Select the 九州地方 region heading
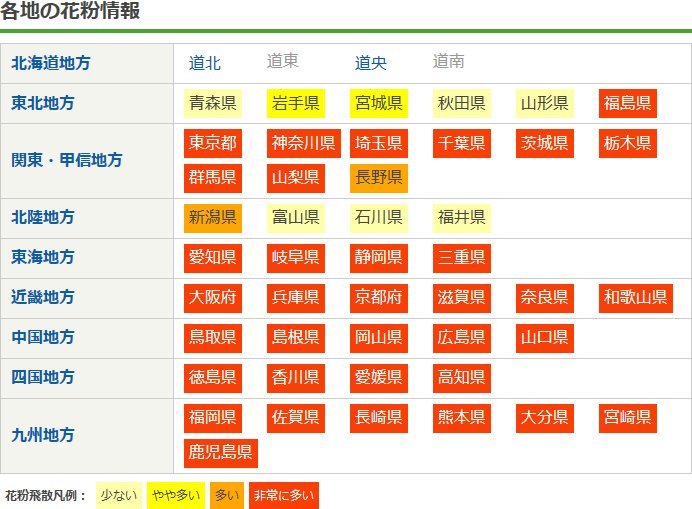The height and width of the screenshot is (509, 692). pos(43,435)
